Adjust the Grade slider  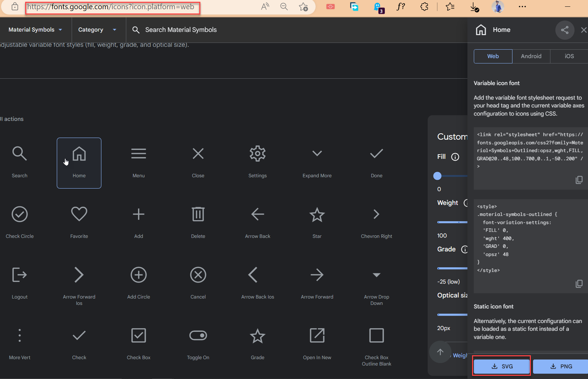coord(453,268)
